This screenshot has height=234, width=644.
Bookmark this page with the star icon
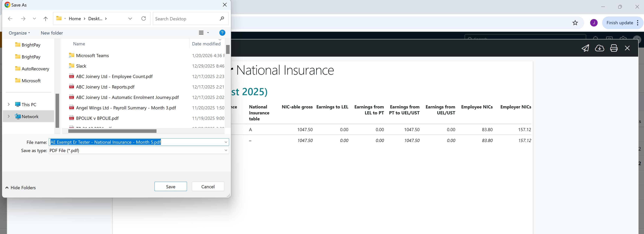point(575,23)
